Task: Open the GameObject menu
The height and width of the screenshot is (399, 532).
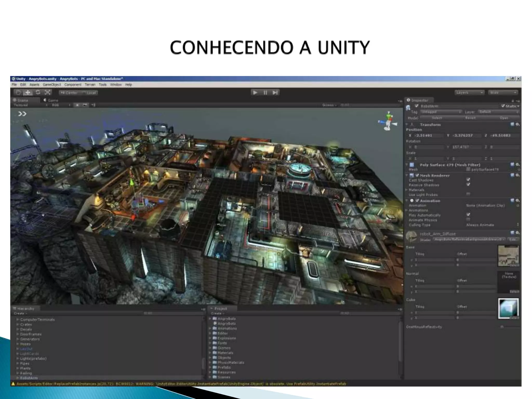Action: click(x=52, y=85)
